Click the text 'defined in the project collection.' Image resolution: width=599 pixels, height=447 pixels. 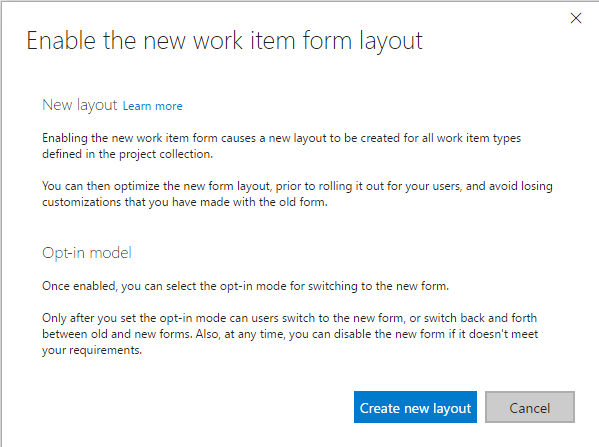[x=127, y=154]
